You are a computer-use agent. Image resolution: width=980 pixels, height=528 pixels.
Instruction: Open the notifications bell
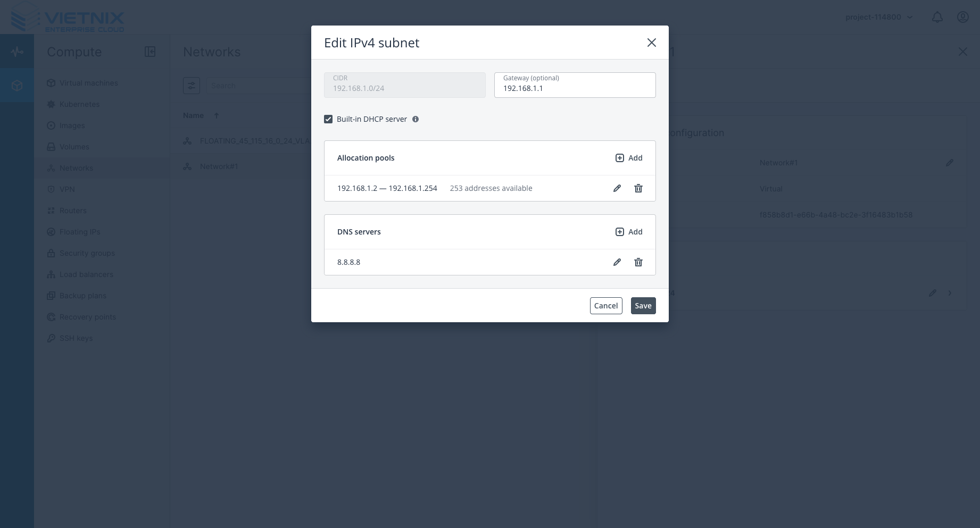937,17
